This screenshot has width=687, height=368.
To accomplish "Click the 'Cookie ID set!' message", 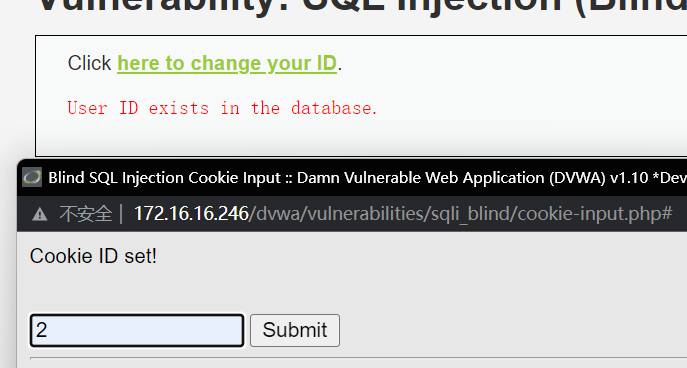I will click(x=93, y=256).
